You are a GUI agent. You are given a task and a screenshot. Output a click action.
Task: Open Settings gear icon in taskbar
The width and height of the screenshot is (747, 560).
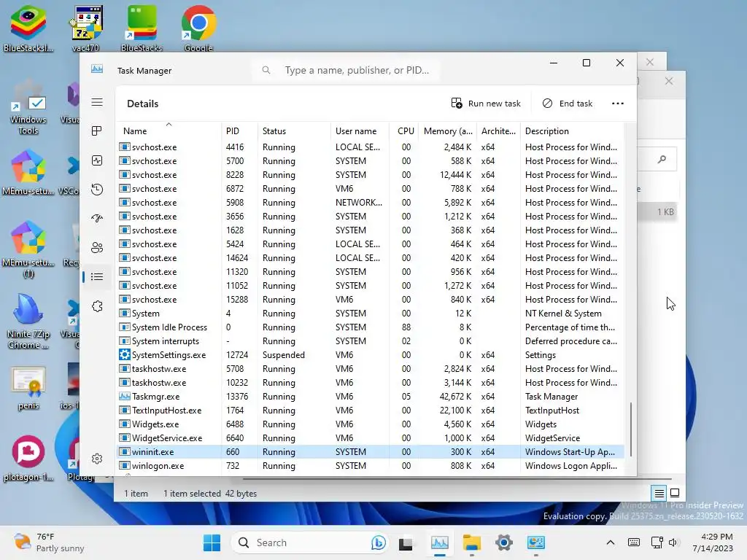504,542
